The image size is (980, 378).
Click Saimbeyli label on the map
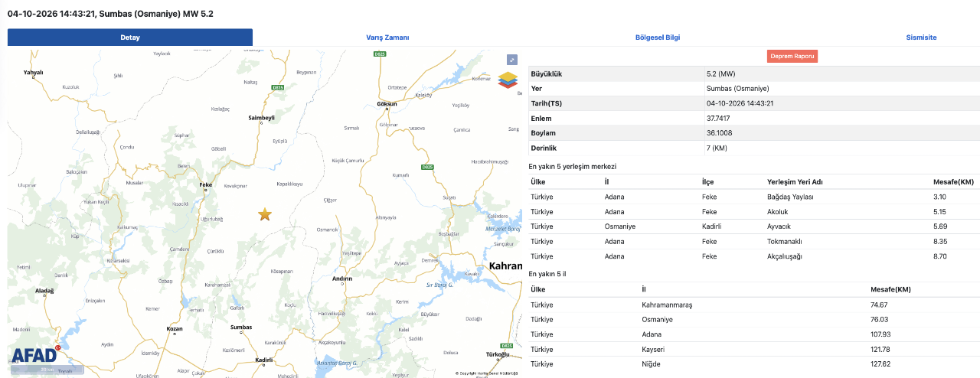262,118
